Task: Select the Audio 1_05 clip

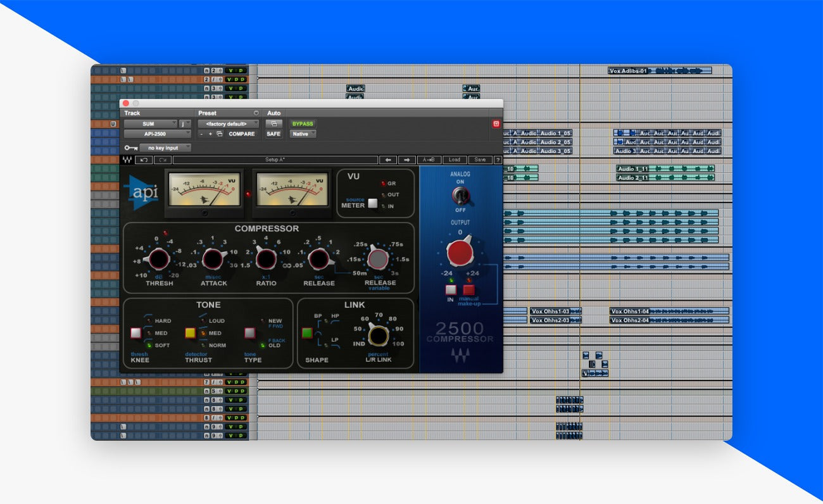Action: click(x=555, y=133)
